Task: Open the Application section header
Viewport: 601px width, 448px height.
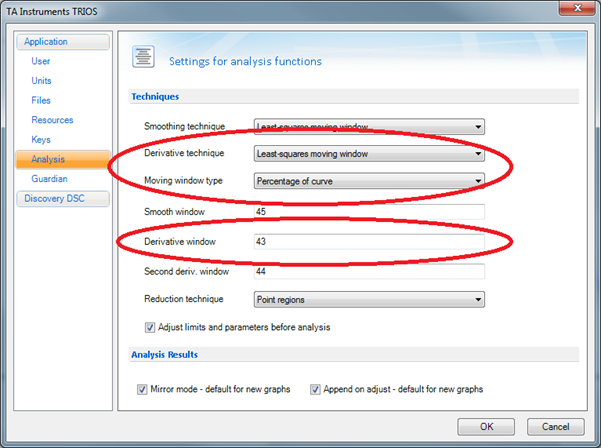Action: [63, 42]
